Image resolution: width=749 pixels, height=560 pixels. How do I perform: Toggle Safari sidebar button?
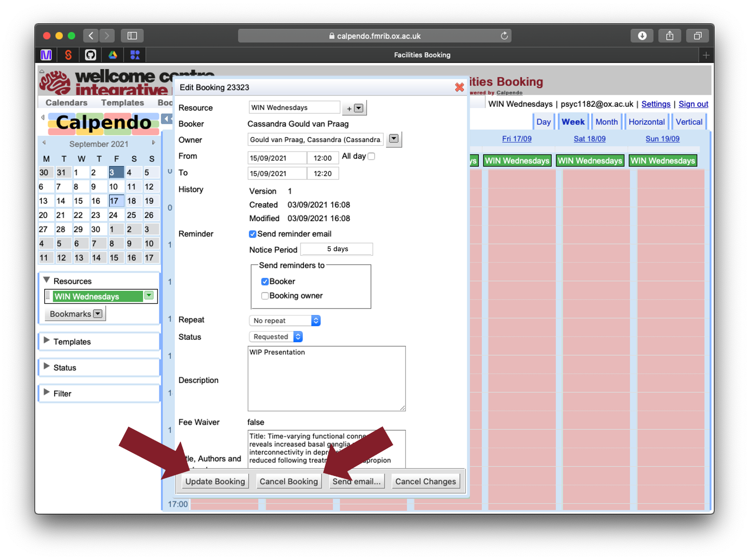(132, 36)
